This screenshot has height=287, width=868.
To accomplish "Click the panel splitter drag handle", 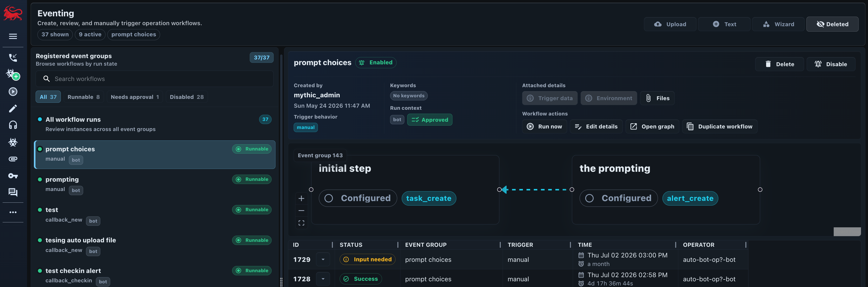I will coord(281,282).
